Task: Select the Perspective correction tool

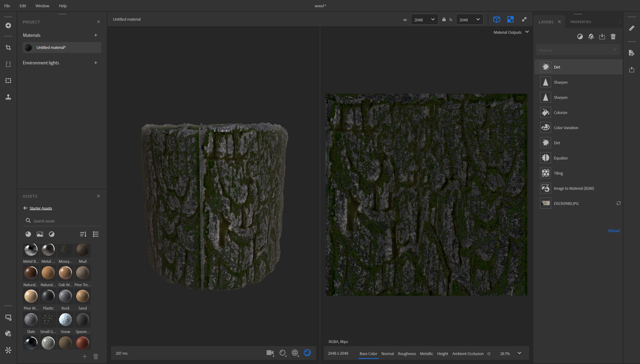Action: [8, 64]
